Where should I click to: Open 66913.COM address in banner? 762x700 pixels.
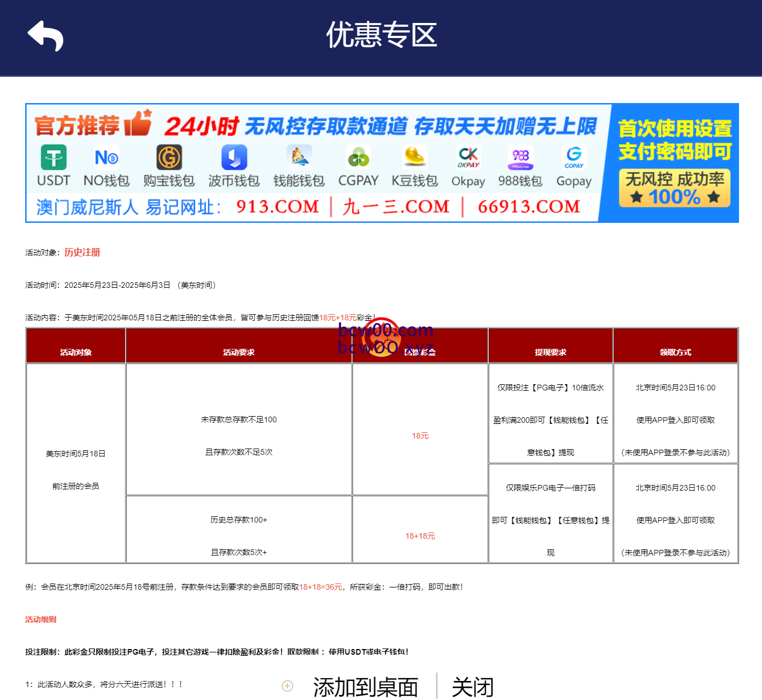[529, 207]
